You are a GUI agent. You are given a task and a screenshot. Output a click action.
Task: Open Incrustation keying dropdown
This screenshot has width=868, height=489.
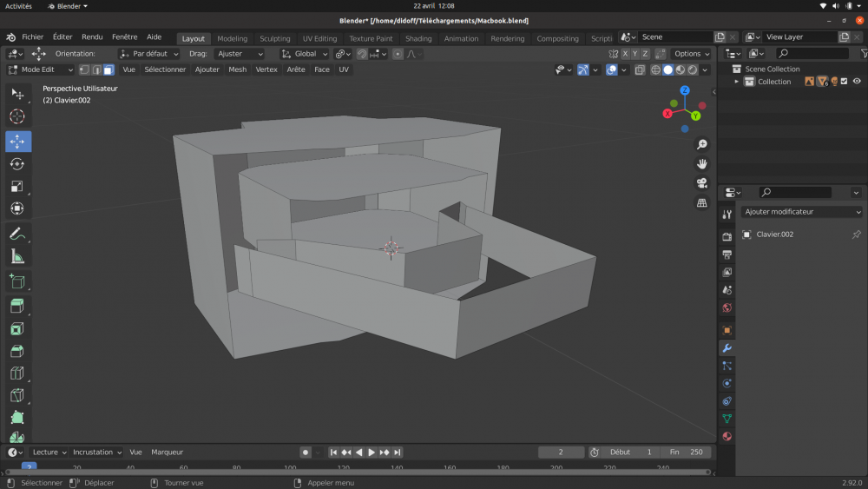tap(97, 453)
